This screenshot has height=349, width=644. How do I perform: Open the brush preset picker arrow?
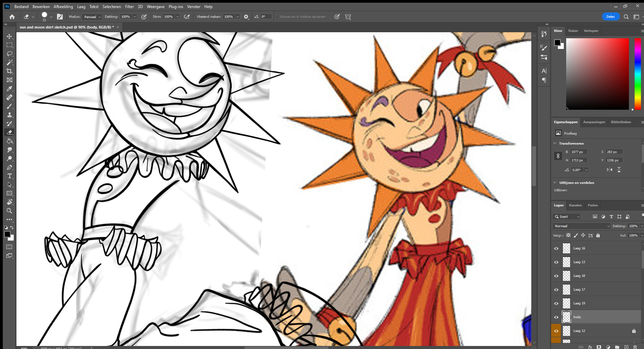coord(51,17)
